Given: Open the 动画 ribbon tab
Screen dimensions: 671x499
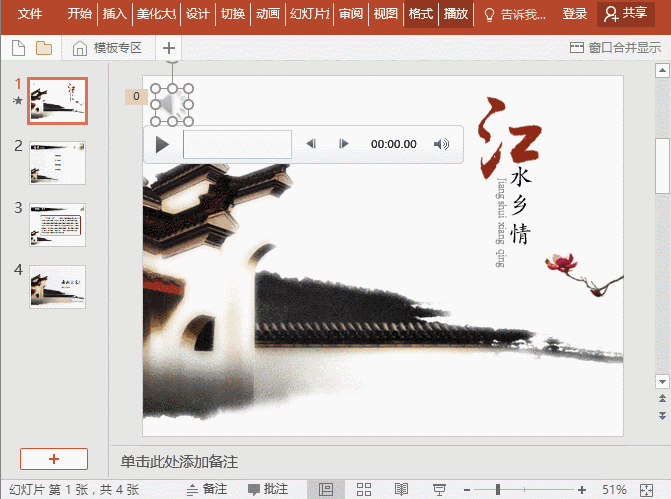Looking at the screenshot, I should pyautogui.click(x=268, y=14).
